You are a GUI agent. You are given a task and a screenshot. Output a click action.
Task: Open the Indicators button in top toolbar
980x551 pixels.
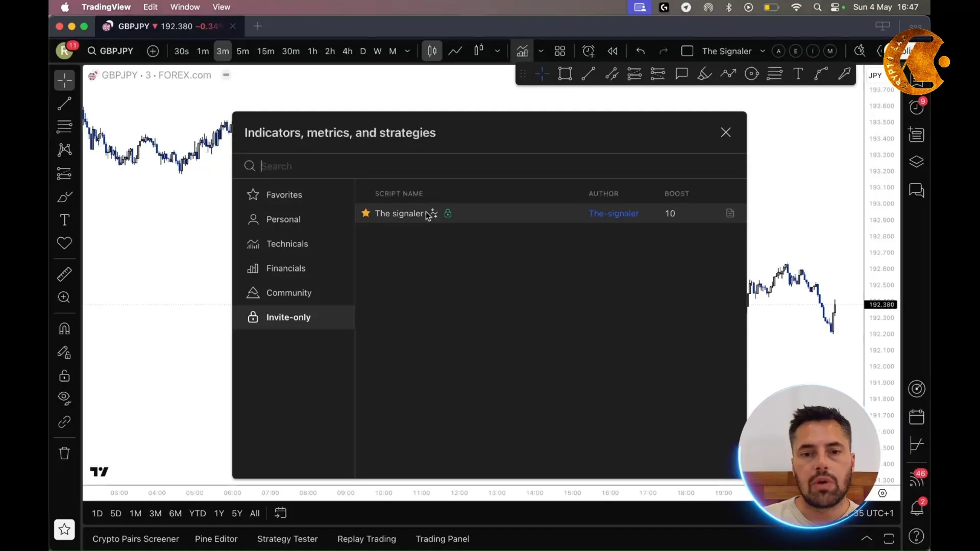(522, 51)
